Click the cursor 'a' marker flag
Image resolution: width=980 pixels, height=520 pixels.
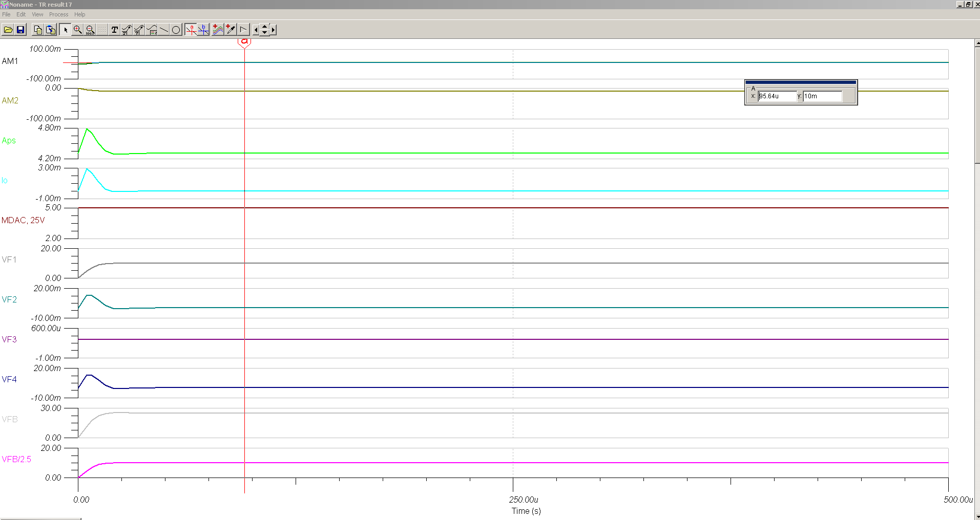pyautogui.click(x=244, y=43)
